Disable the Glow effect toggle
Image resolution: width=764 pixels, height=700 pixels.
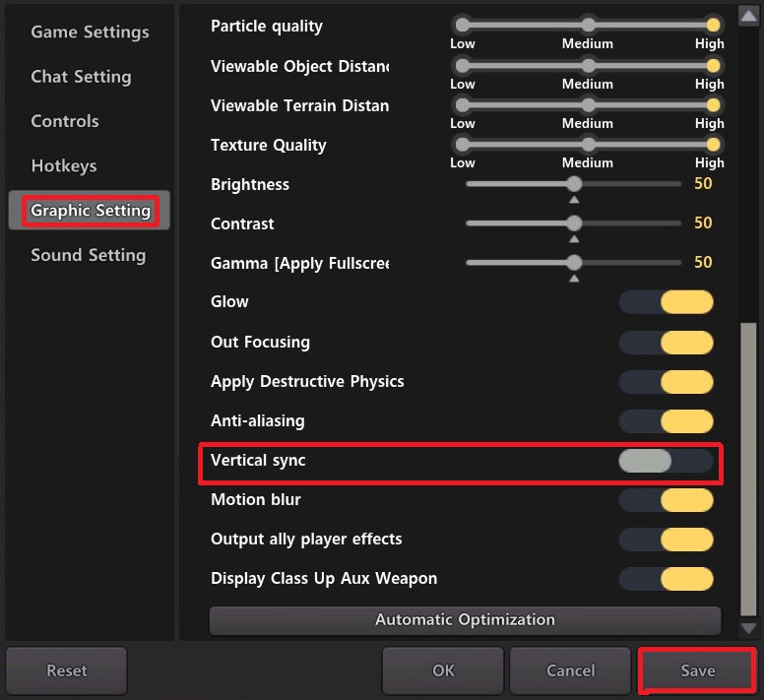[x=666, y=302]
